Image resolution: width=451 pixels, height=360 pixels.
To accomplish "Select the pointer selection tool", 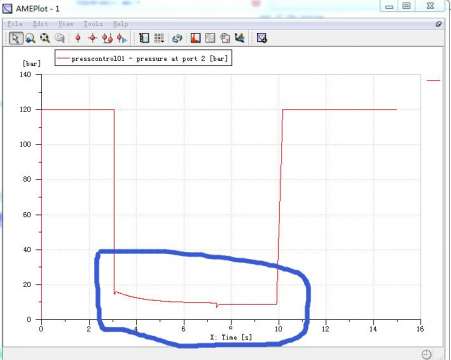I will pos(15,38).
